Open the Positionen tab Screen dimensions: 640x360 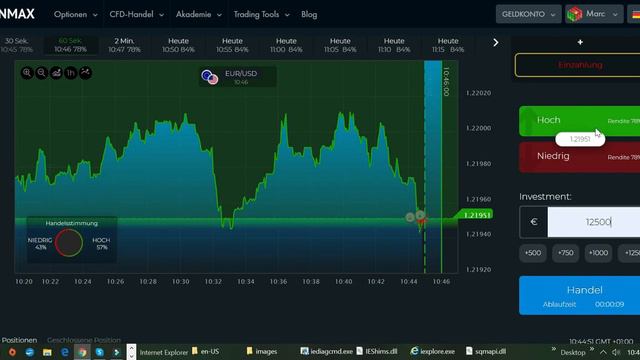coord(19,340)
